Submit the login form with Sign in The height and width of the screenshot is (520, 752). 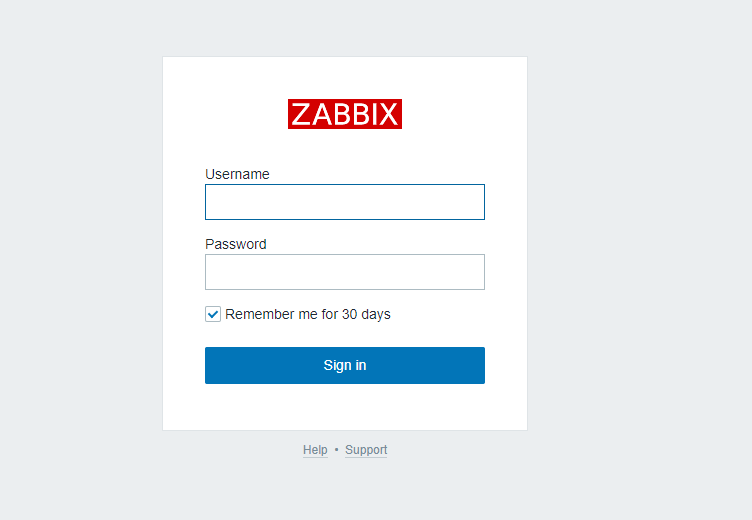pos(345,366)
